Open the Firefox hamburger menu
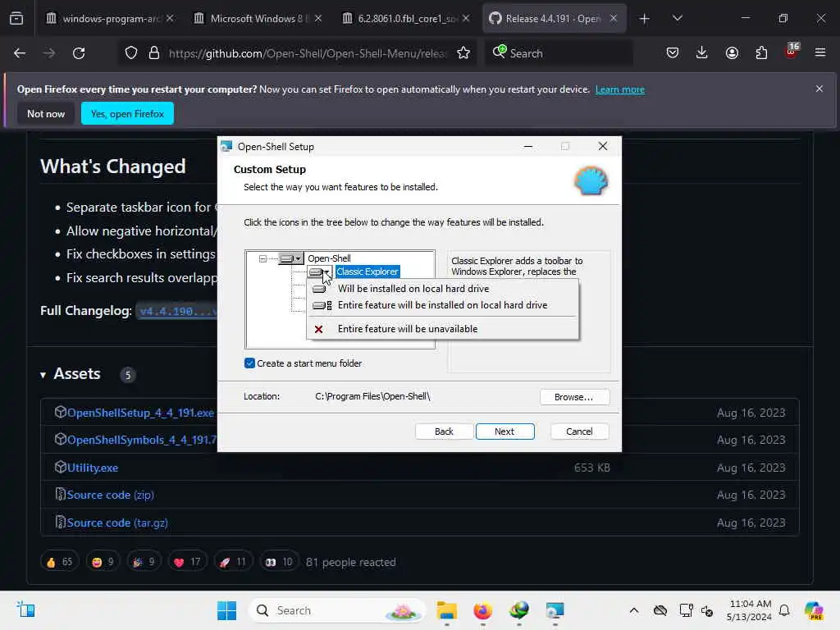 [x=820, y=53]
